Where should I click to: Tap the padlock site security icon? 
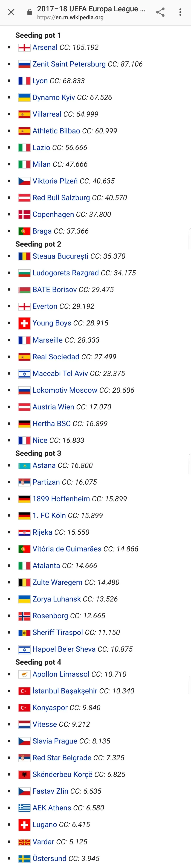[30, 13]
